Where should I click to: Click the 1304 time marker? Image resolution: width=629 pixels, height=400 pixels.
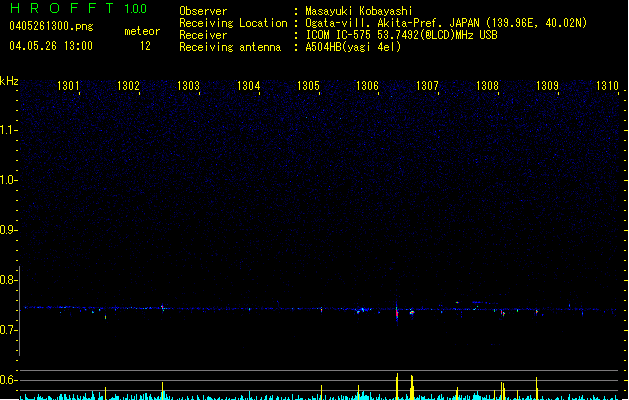(x=248, y=86)
